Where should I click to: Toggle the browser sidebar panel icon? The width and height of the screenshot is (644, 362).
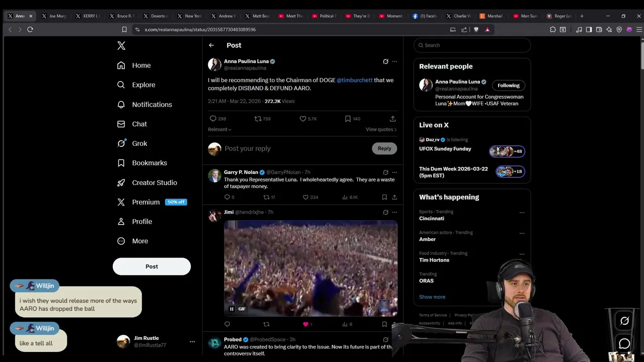point(589,30)
